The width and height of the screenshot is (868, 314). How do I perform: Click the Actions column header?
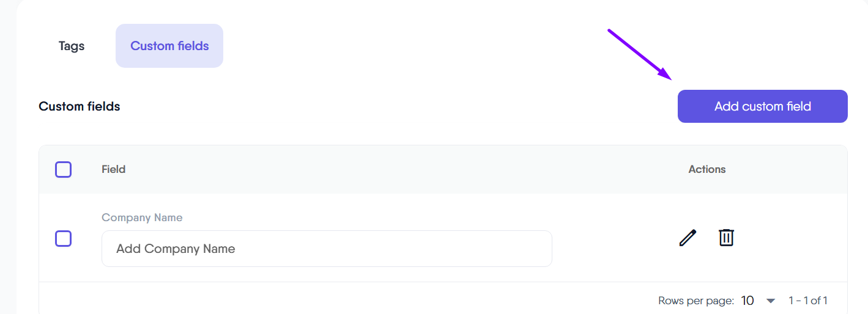tap(707, 169)
